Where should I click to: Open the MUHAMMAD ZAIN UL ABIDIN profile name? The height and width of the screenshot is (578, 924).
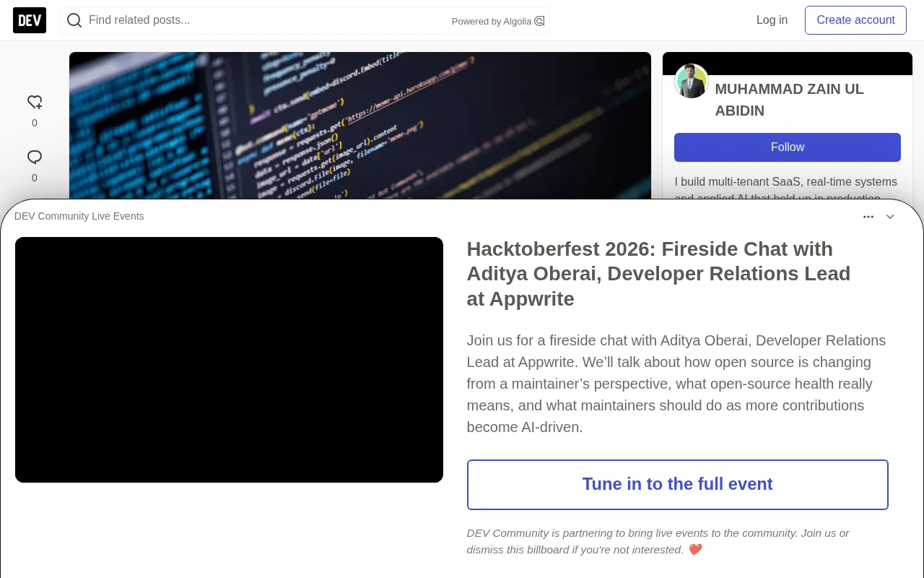point(789,100)
